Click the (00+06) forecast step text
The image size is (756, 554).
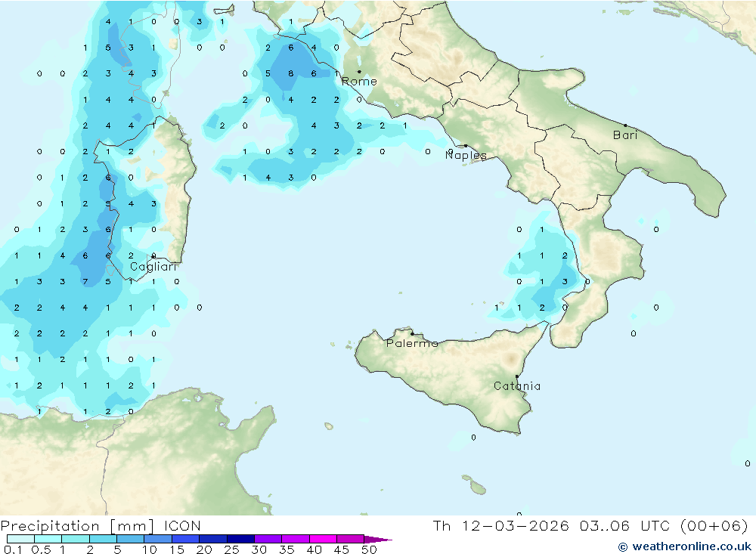coord(714,525)
